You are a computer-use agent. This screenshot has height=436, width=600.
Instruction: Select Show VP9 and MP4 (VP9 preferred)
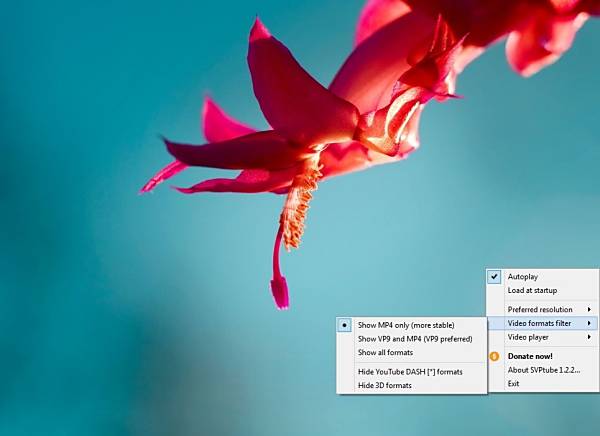point(411,339)
